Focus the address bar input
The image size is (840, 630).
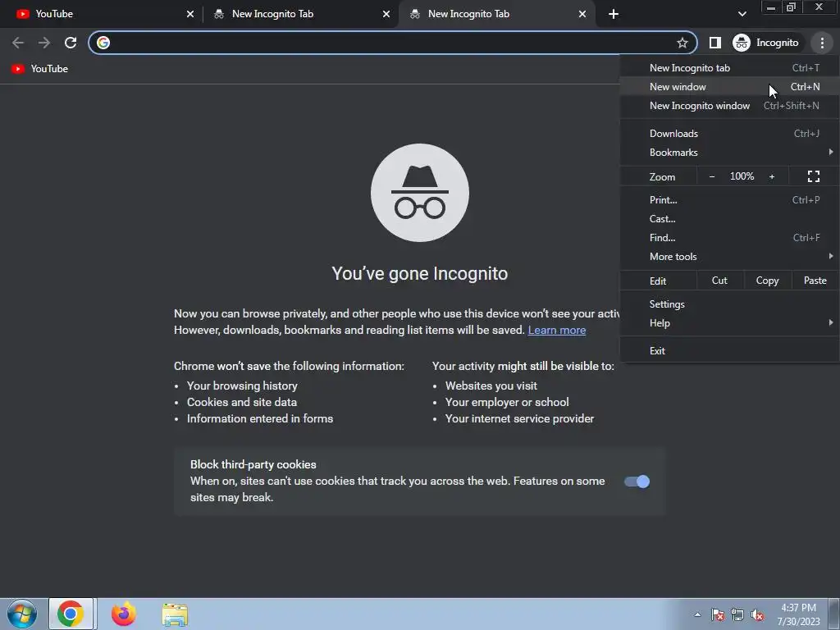(x=392, y=43)
